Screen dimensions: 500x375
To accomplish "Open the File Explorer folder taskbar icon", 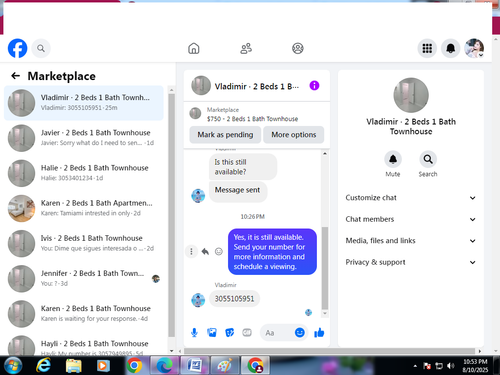I will (74, 366).
